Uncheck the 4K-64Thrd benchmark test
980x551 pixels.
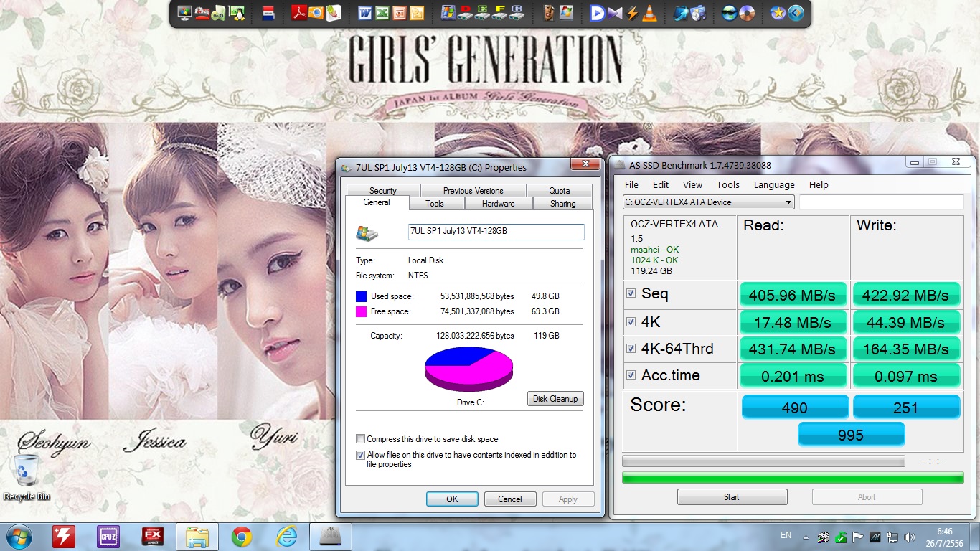click(x=631, y=349)
